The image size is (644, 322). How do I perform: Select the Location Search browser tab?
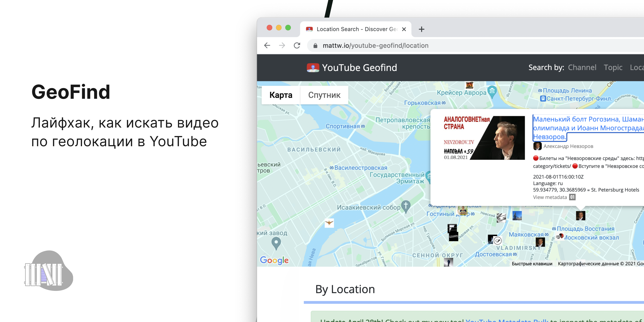click(355, 29)
